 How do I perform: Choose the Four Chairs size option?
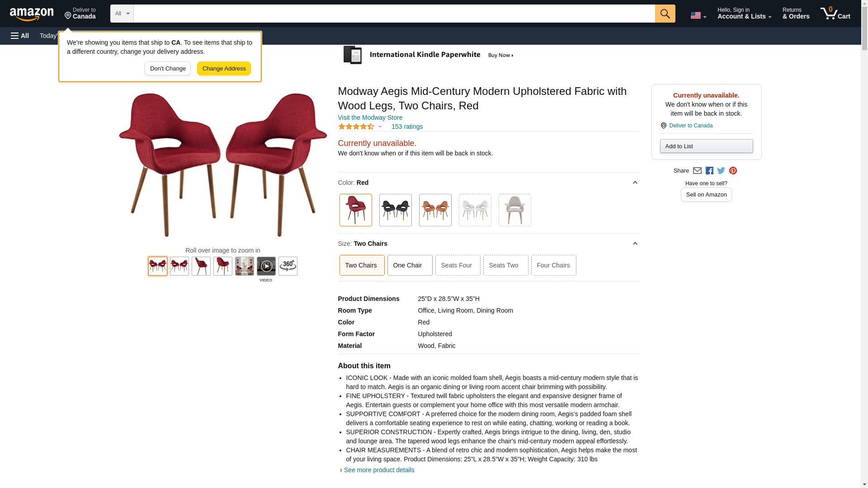click(553, 265)
